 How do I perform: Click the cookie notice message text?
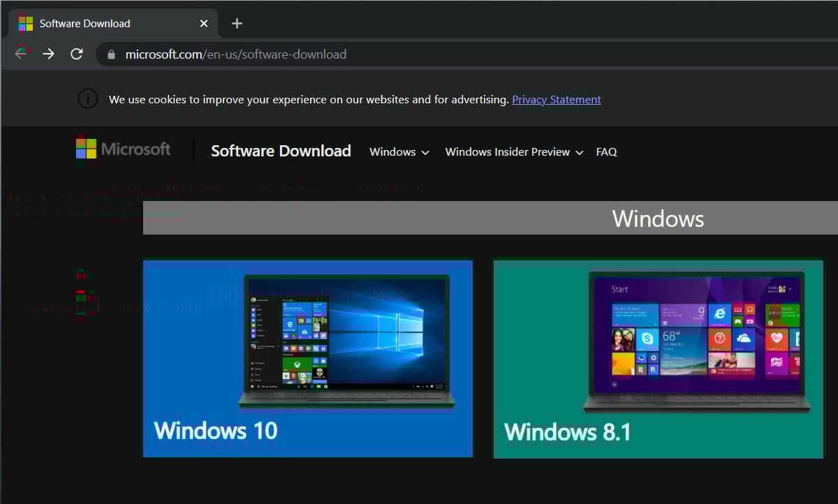(309, 99)
